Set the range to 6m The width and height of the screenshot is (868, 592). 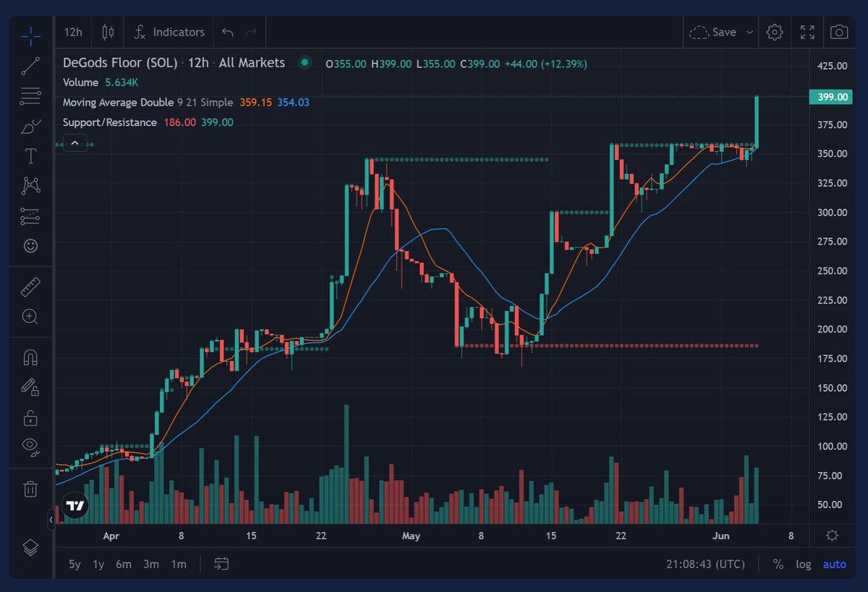[124, 564]
